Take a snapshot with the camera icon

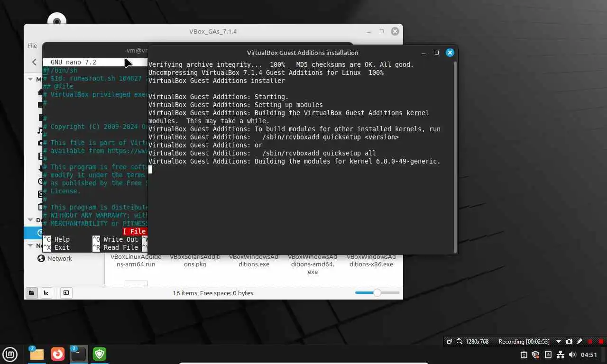(569, 341)
